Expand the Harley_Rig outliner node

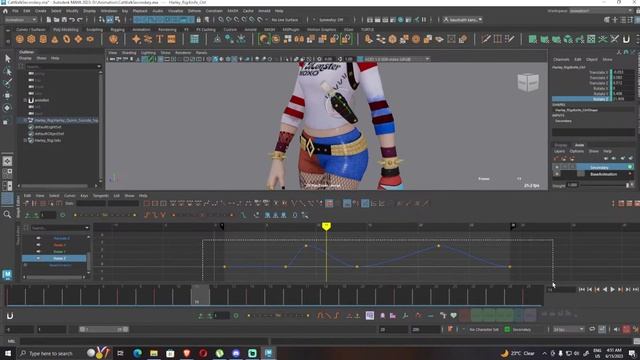pos(25,120)
